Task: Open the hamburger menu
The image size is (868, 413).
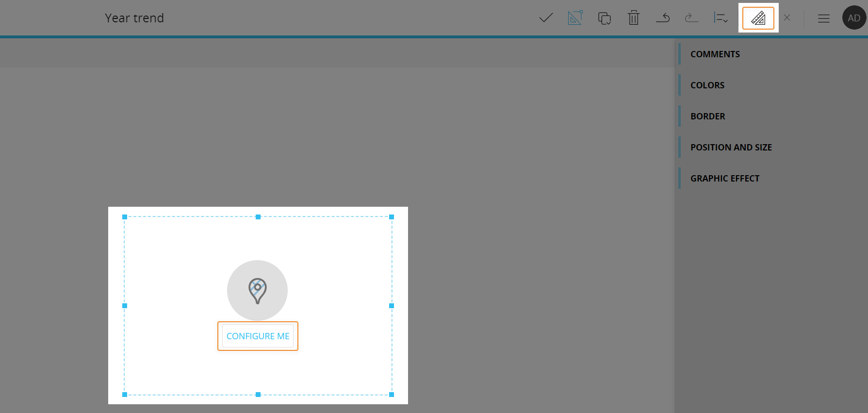Action: pyautogui.click(x=823, y=18)
